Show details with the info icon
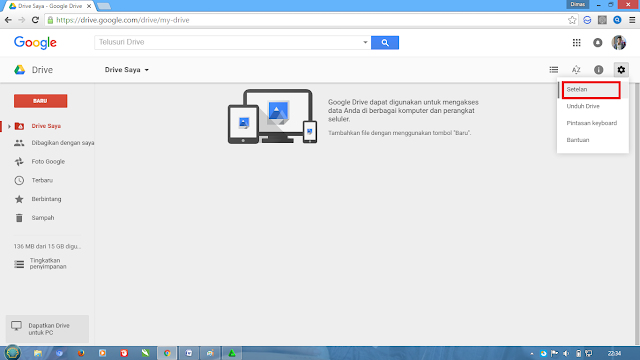Image resolution: width=640 pixels, height=360 pixels. click(x=598, y=70)
